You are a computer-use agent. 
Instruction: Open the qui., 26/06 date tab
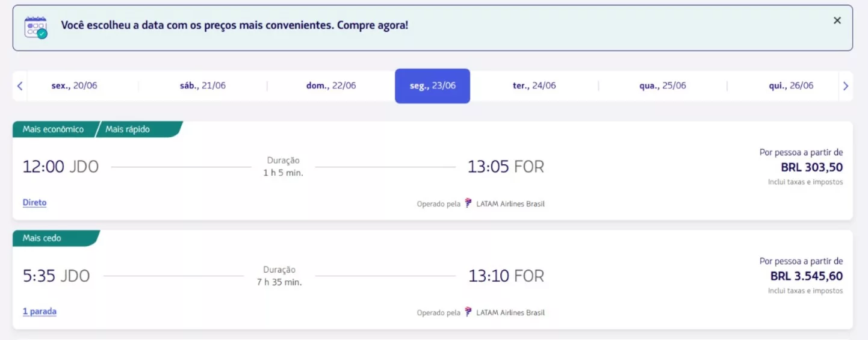point(790,86)
